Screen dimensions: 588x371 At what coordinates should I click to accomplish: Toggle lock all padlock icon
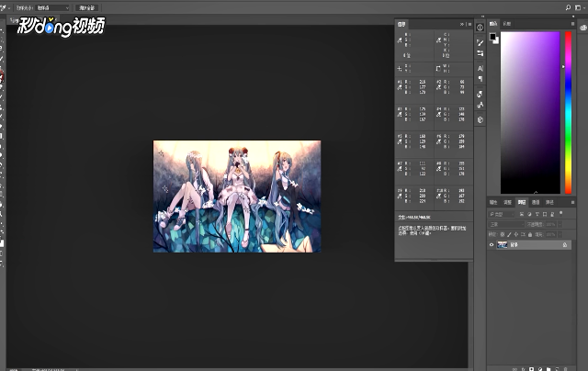[530, 234]
